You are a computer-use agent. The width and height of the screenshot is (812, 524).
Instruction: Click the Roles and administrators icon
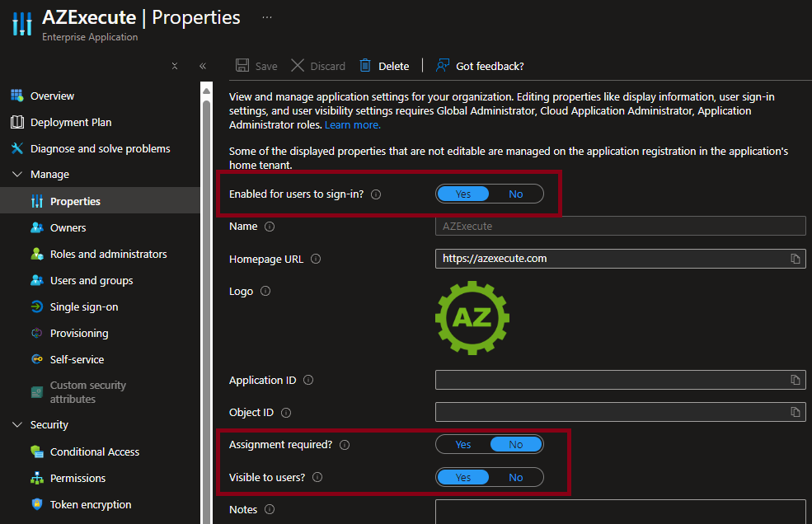pos(37,255)
